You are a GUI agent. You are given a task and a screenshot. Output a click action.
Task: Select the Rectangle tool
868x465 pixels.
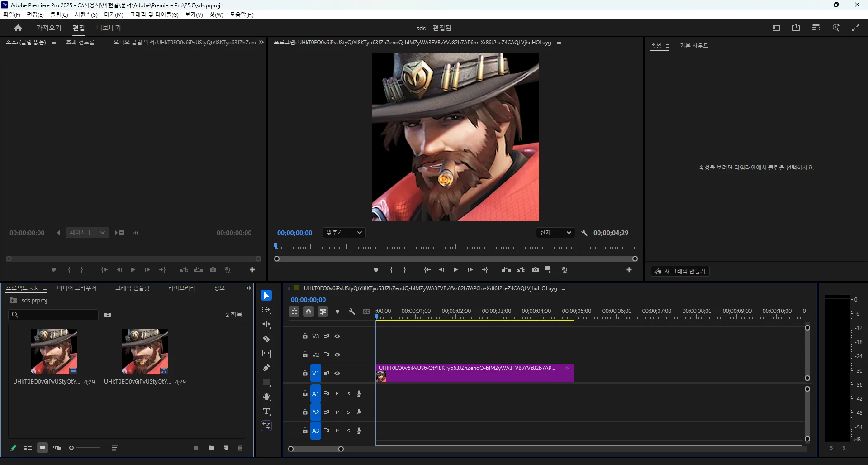click(266, 383)
